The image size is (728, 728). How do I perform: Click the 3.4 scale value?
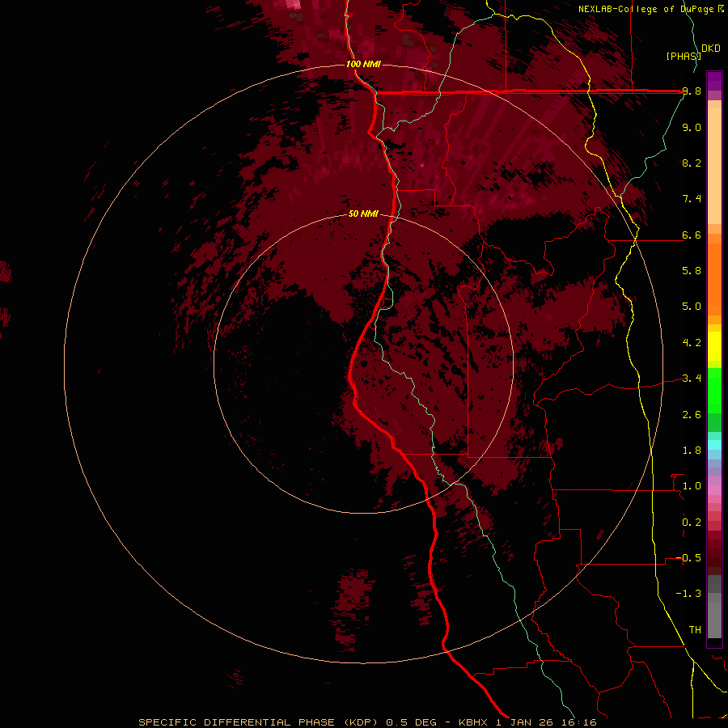pos(692,379)
